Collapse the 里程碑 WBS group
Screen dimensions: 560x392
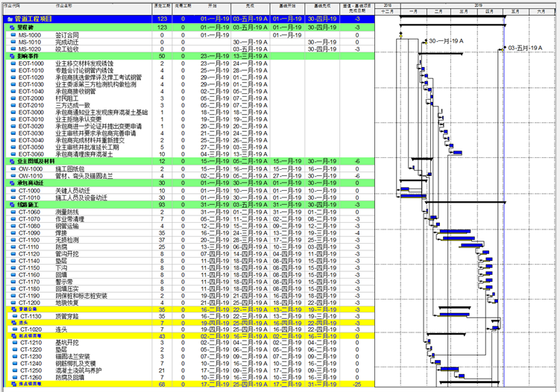tap(10, 27)
